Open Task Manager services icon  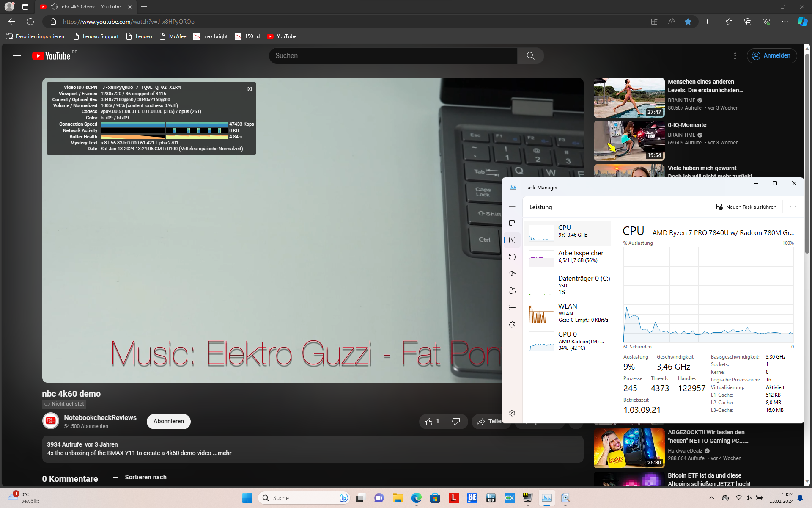coord(512,325)
